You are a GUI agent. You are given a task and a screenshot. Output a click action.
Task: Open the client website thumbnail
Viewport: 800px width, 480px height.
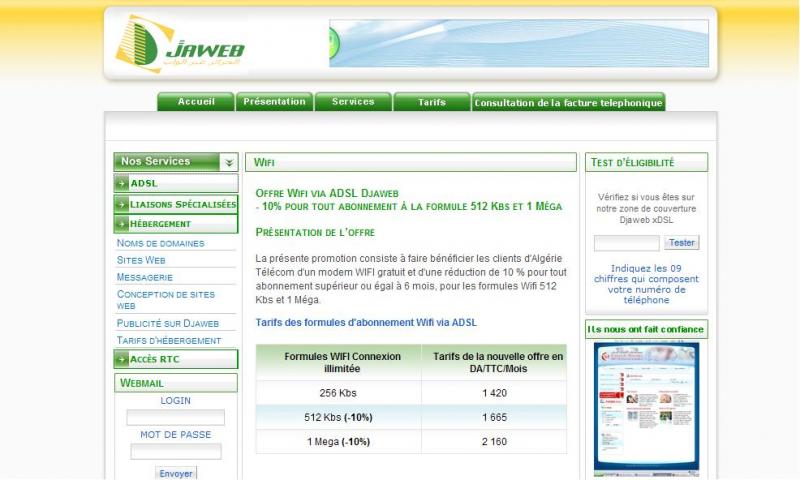tap(646, 408)
